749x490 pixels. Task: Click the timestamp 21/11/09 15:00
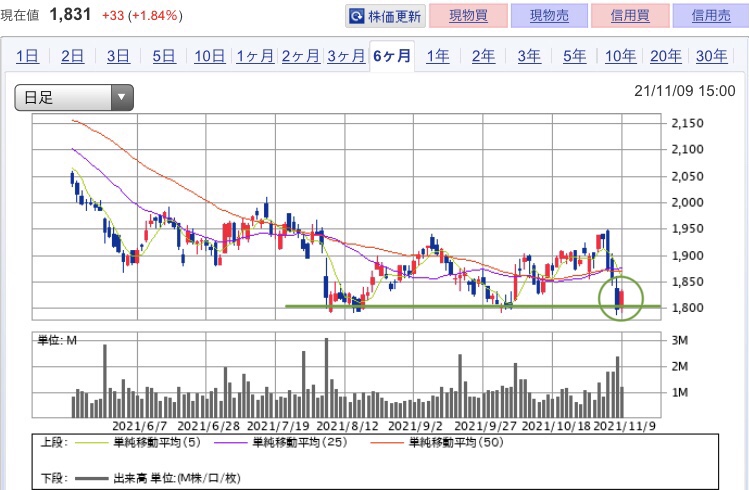click(685, 91)
